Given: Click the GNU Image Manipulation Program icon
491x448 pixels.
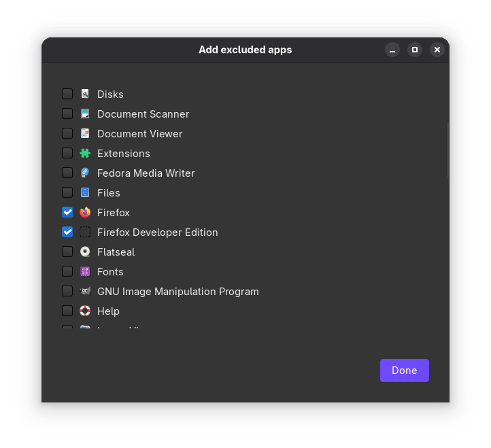Looking at the screenshot, I should (x=85, y=291).
